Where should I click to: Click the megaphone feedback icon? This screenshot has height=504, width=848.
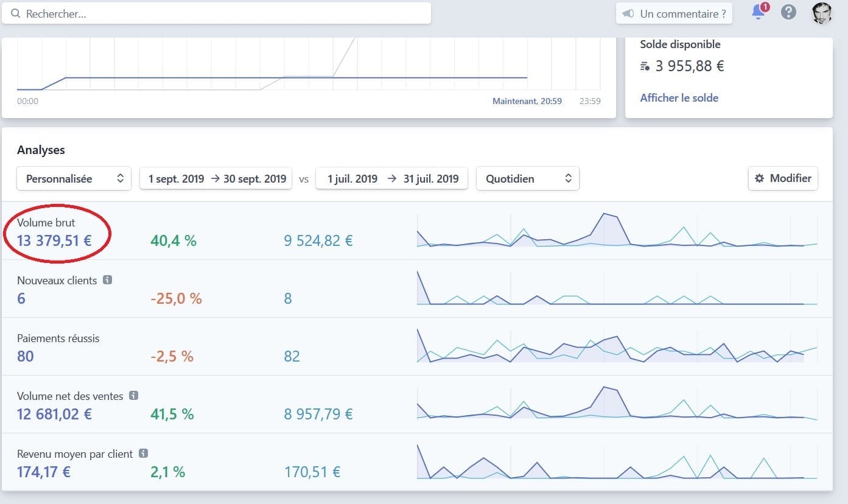coord(628,13)
